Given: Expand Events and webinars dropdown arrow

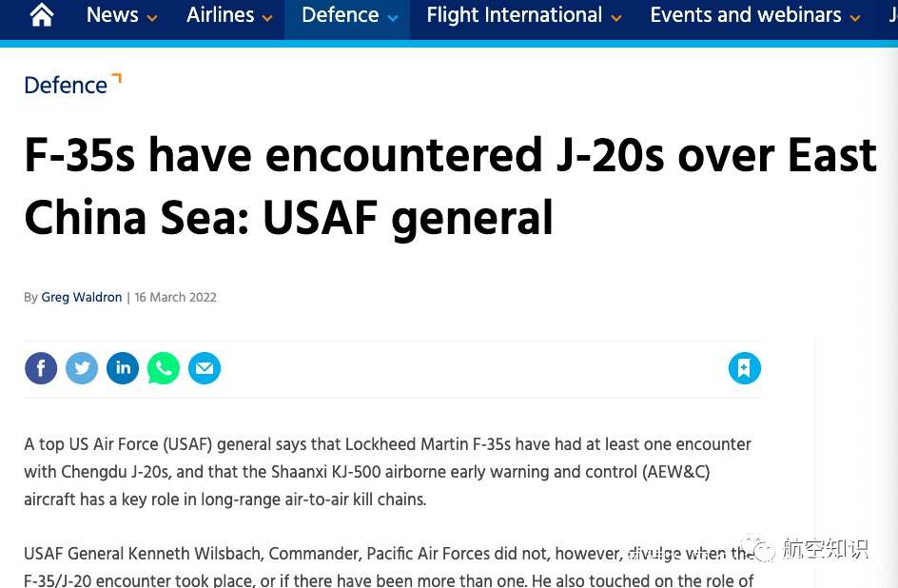Looking at the screenshot, I should tap(854, 18).
